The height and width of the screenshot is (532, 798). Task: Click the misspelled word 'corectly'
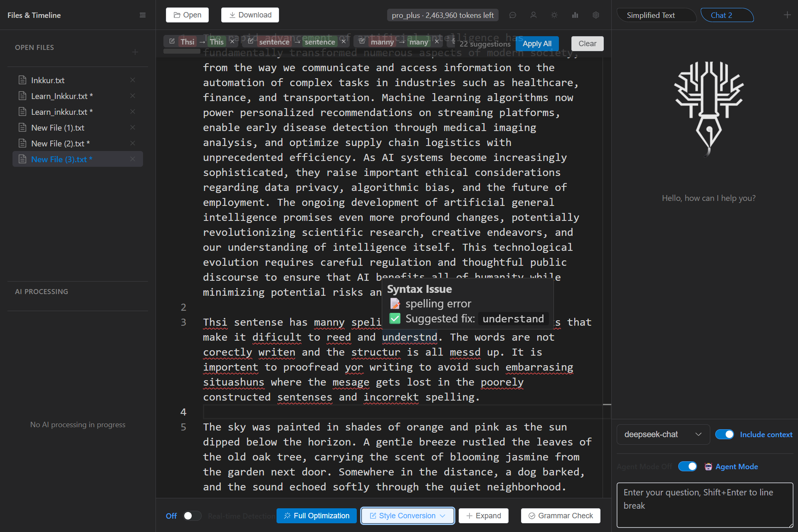click(x=227, y=352)
